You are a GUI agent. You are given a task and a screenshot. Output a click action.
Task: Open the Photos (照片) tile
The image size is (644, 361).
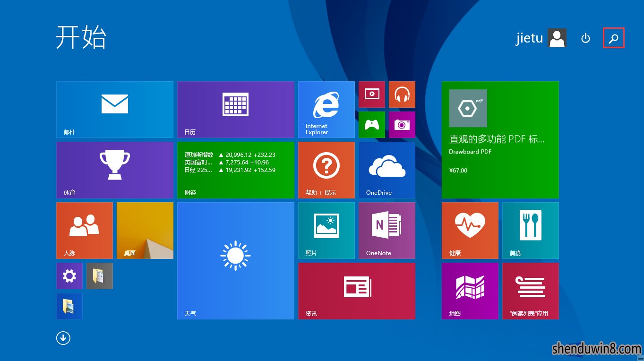[x=326, y=231]
